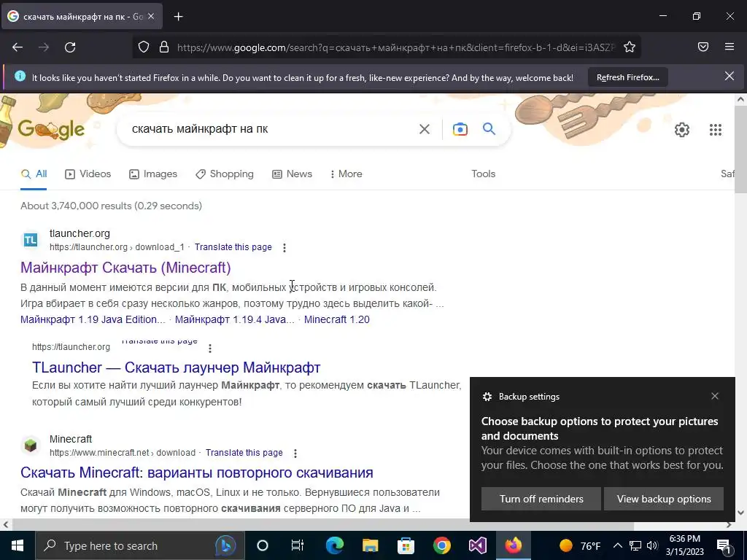
Task: Clear the search query with X
Action: (x=424, y=129)
